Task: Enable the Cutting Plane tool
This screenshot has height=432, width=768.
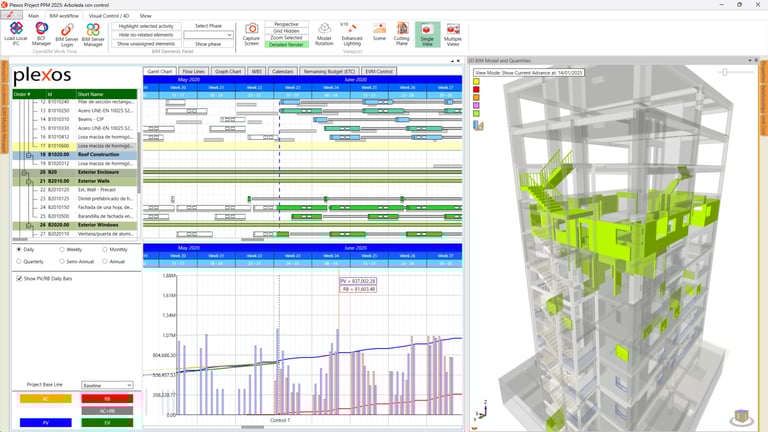Action: 402,34
